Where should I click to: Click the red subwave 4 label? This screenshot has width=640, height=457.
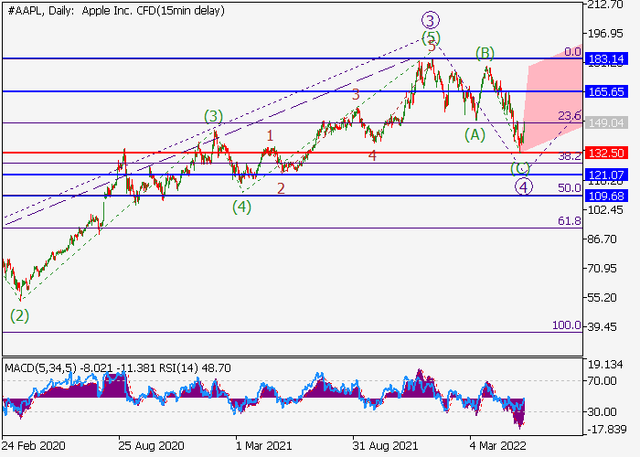point(372,155)
